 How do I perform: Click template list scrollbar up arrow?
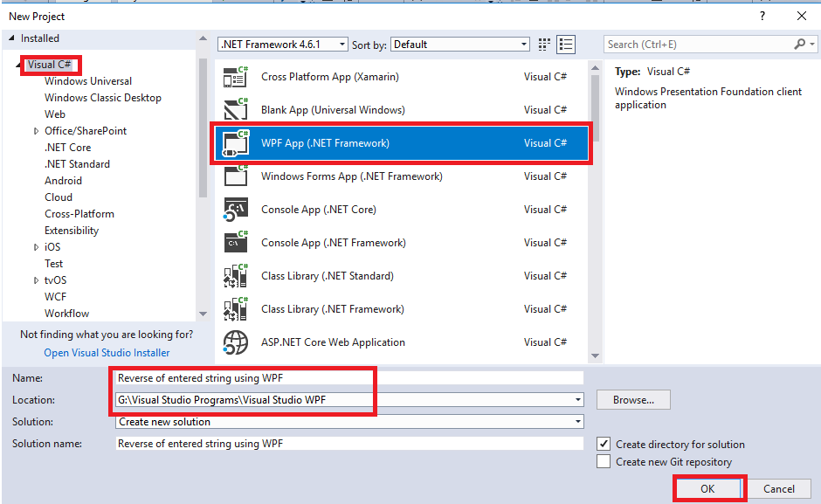(x=595, y=67)
